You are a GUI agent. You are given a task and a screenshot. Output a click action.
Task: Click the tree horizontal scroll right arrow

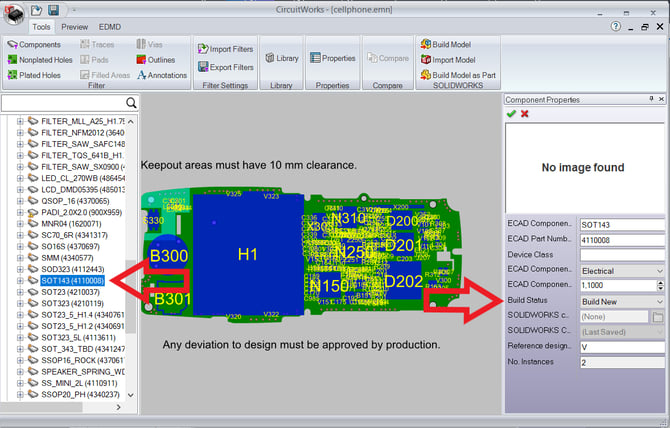pos(118,407)
